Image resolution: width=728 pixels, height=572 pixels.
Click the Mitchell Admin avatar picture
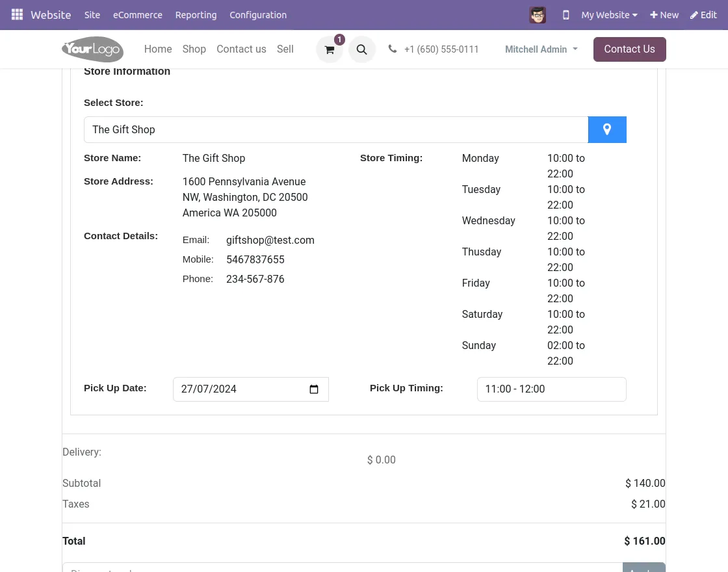tap(538, 15)
